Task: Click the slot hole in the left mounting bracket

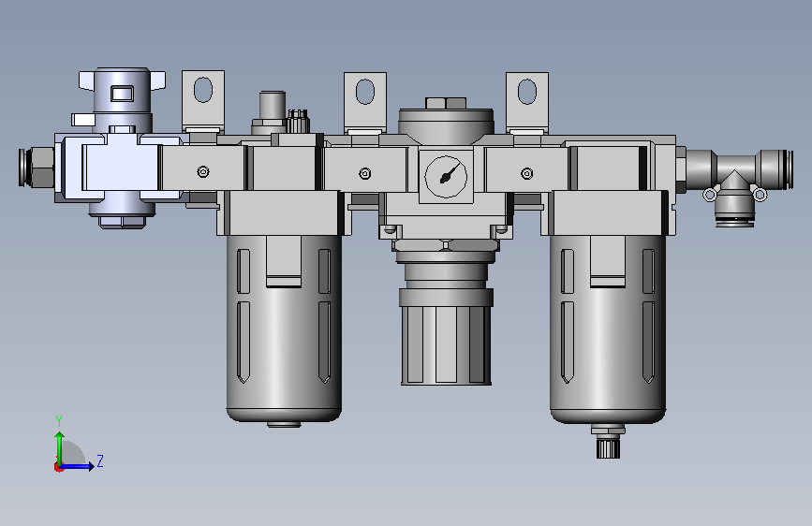Action: pos(203,90)
